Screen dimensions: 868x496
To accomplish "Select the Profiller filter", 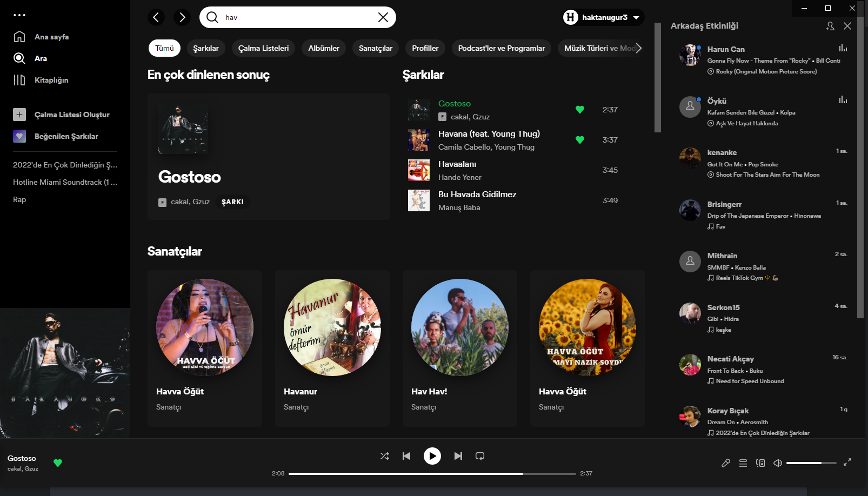I will [425, 48].
